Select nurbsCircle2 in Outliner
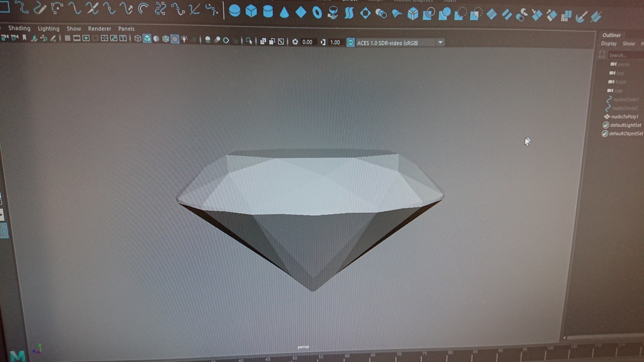644x362 pixels. point(625,108)
